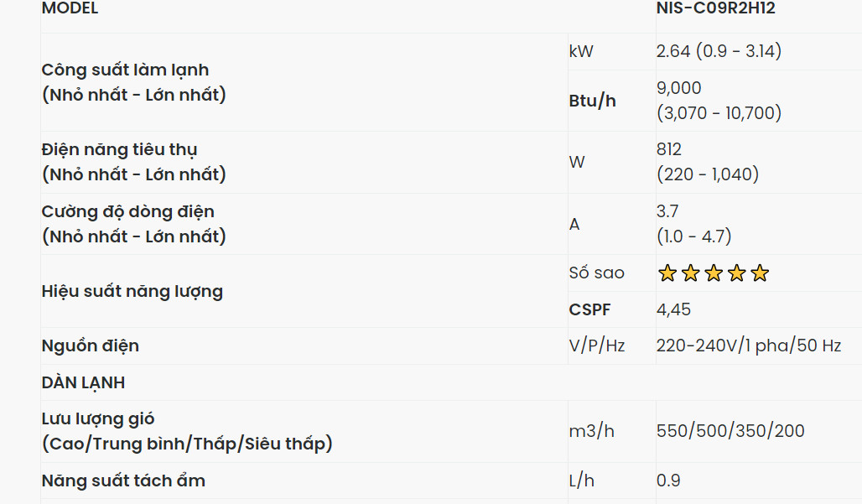
Task: Click the CSPF value 4,45
Action: pos(673,309)
